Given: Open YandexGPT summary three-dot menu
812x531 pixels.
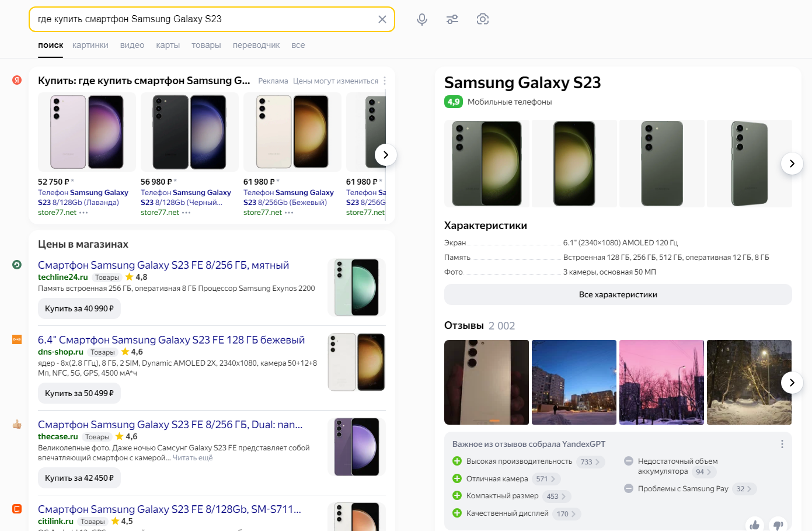Looking at the screenshot, I should click(x=782, y=444).
